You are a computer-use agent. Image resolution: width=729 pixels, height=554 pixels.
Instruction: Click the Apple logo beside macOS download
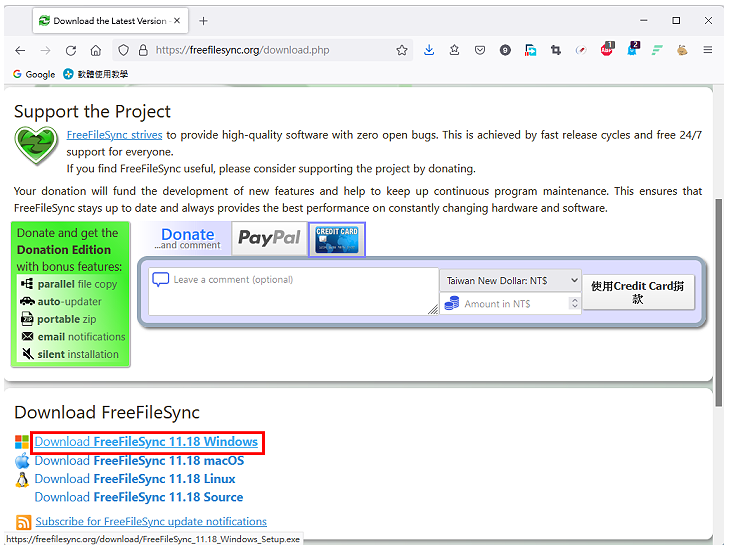point(22,461)
